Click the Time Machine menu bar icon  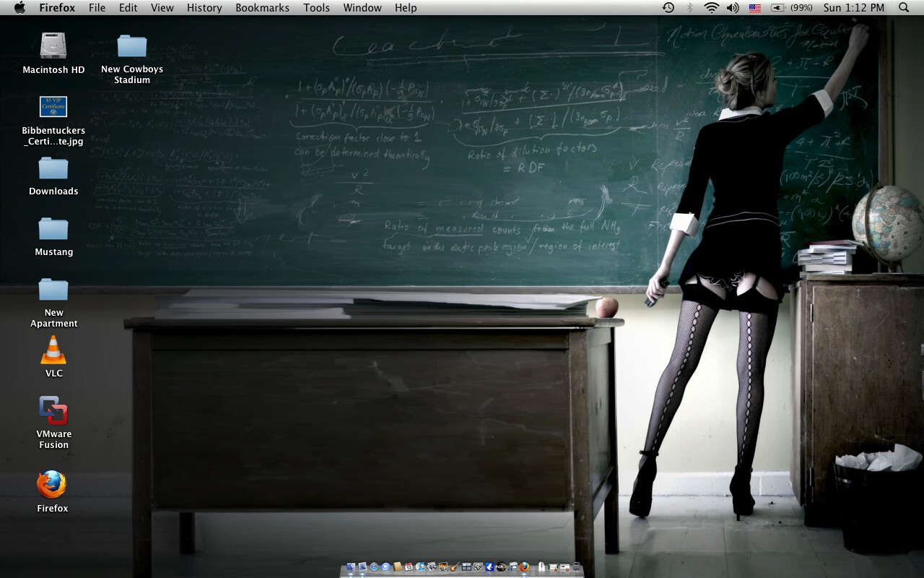tap(668, 8)
